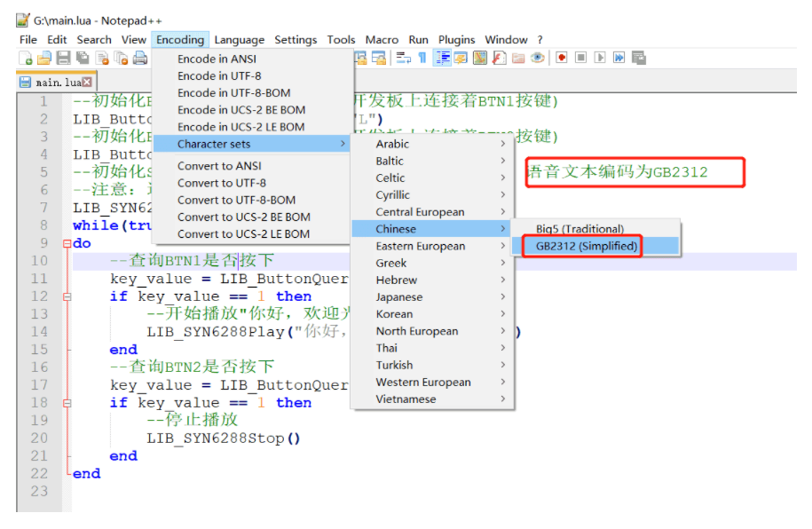This screenshot has width=812, height=529.
Task: Open the Settings menu
Action: [x=296, y=40]
